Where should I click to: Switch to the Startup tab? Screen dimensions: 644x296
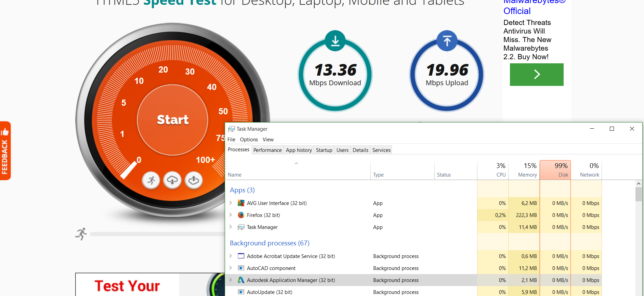click(x=324, y=150)
